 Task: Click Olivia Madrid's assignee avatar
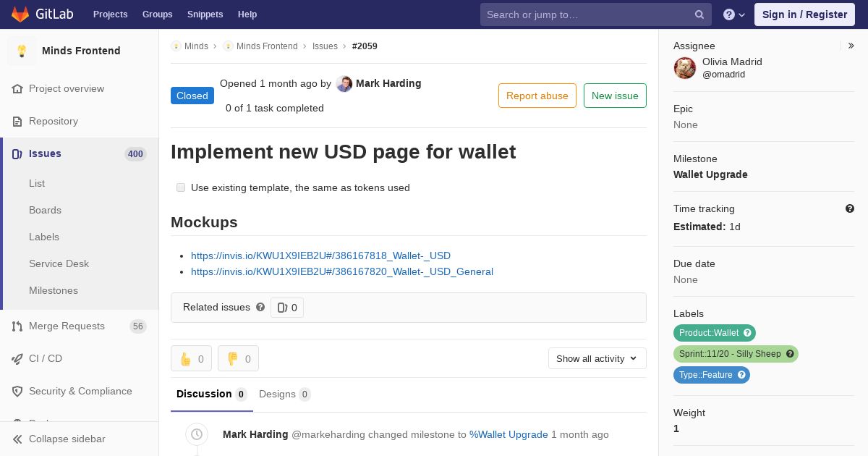point(685,68)
